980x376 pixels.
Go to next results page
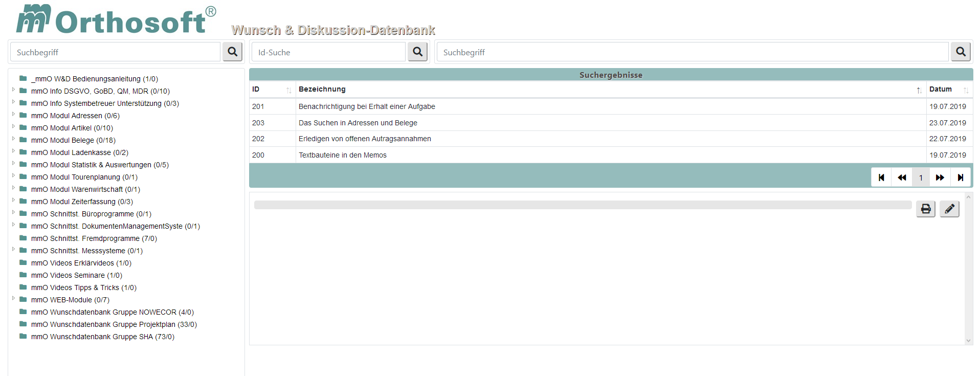pyautogui.click(x=940, y=178)
